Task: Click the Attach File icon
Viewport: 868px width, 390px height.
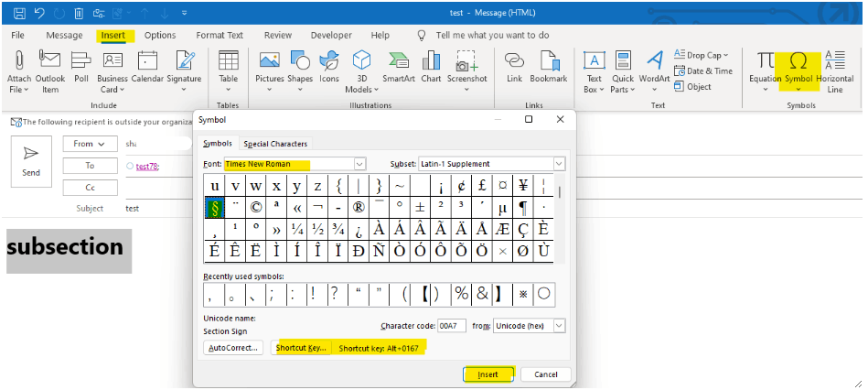Action: [18, 62]
